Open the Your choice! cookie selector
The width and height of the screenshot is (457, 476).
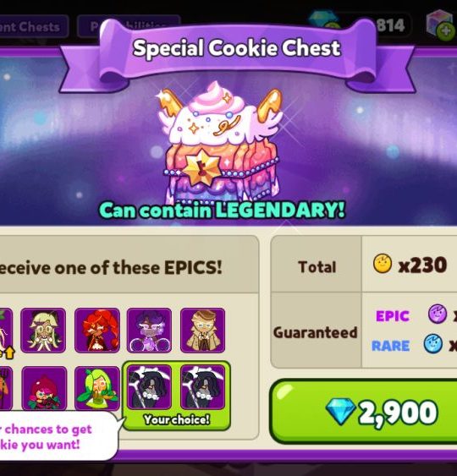[x=176, y=396]
